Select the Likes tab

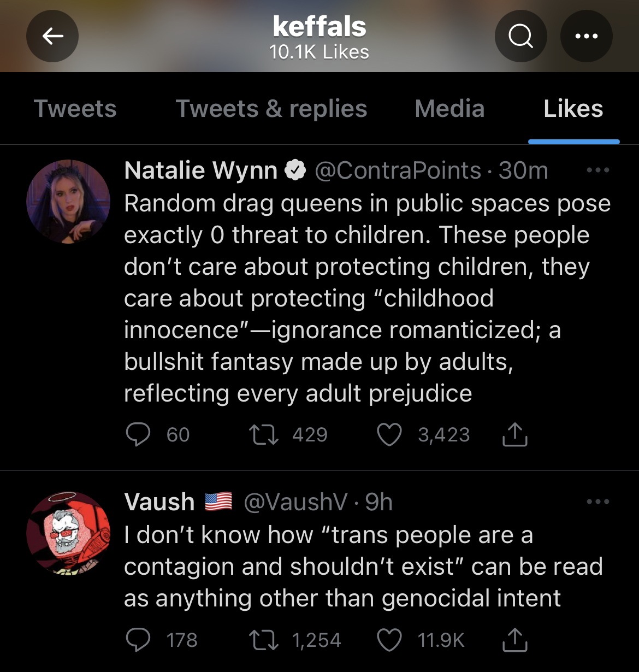(573, 108)
